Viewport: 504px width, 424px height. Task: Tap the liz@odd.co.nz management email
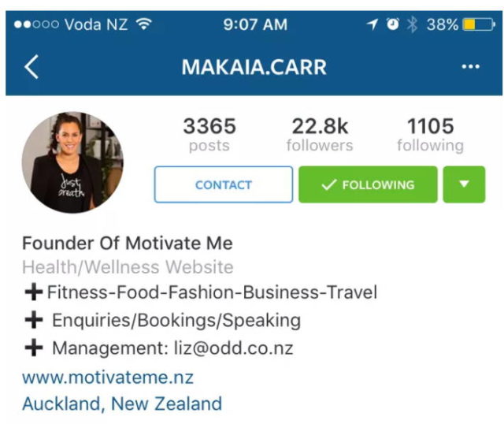coord(233,348)
